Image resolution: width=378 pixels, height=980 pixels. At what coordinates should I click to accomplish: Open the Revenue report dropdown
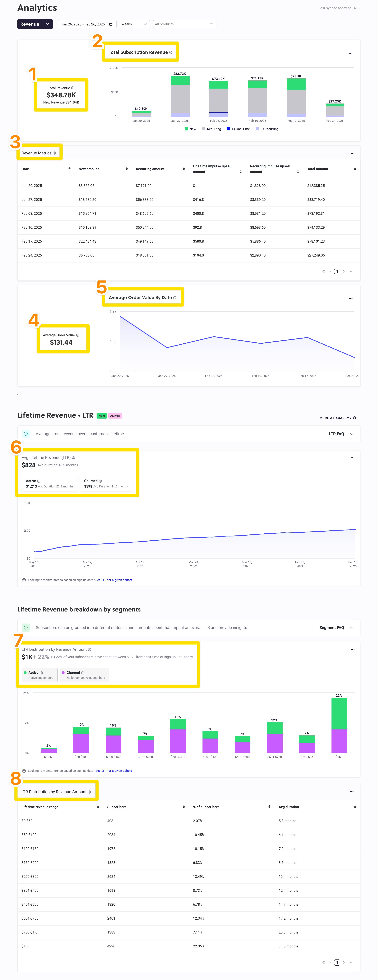pyautogui.click(x=35, y=24)
